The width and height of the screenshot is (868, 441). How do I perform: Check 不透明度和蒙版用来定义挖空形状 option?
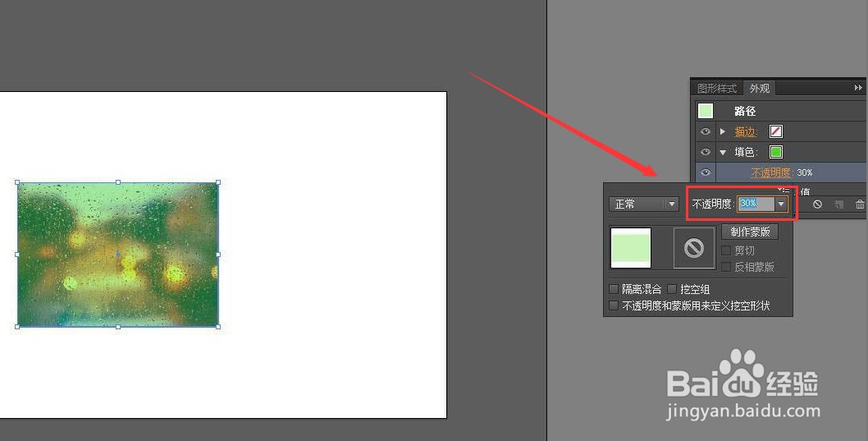pyautogui.click(x=614, y=305)
